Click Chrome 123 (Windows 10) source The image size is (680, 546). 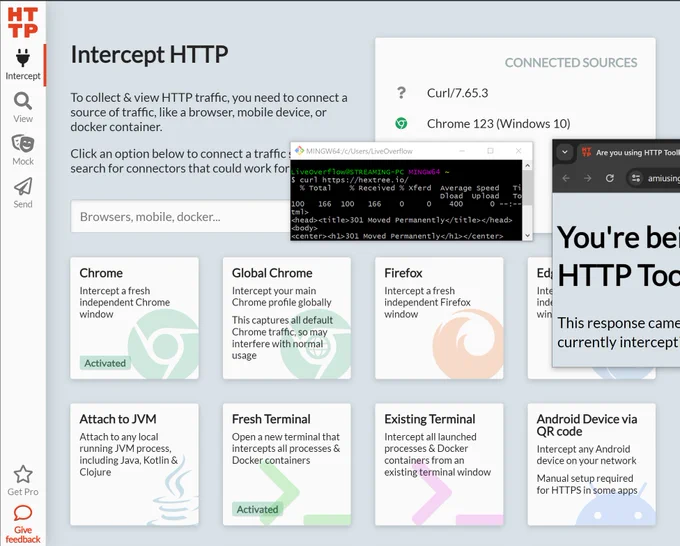498,124
